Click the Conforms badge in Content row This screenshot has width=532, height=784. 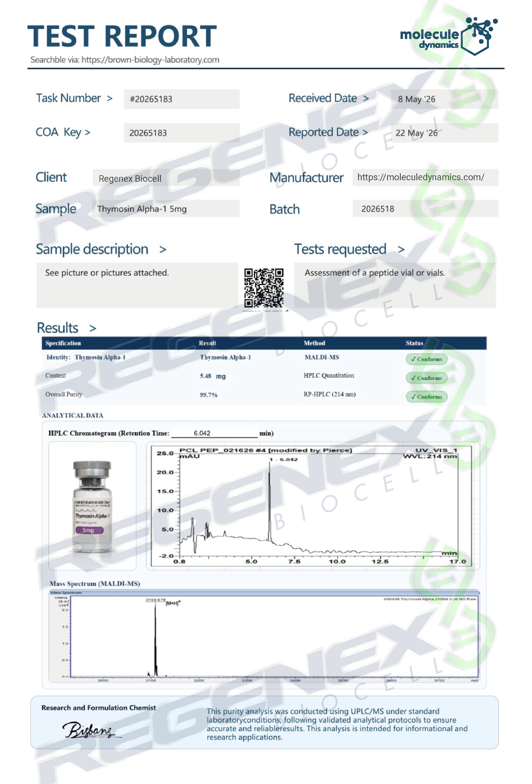(x=426, y=378)
